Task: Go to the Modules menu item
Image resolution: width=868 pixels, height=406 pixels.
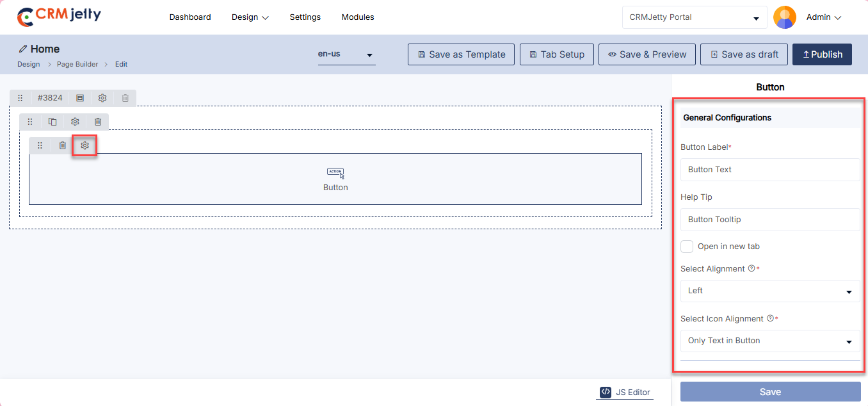Action: click(357, 17)
